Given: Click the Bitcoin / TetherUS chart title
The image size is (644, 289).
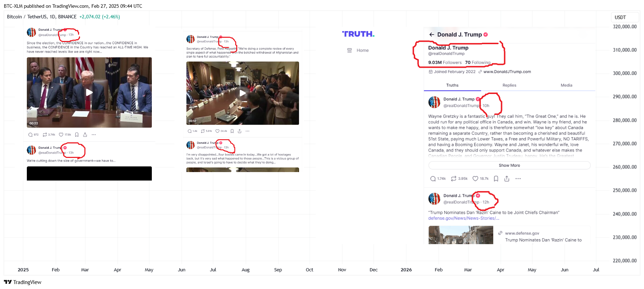Looking at the screenshot, I should (x=42, y=17).
